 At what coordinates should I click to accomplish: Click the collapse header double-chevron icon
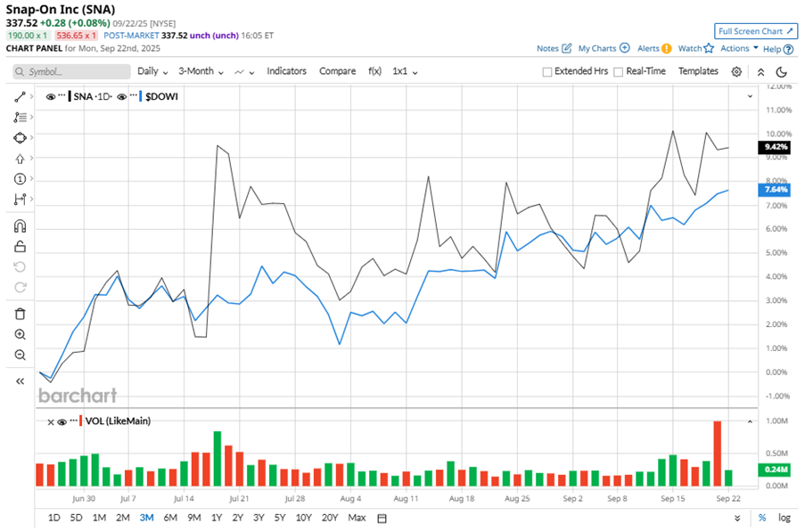760,72
